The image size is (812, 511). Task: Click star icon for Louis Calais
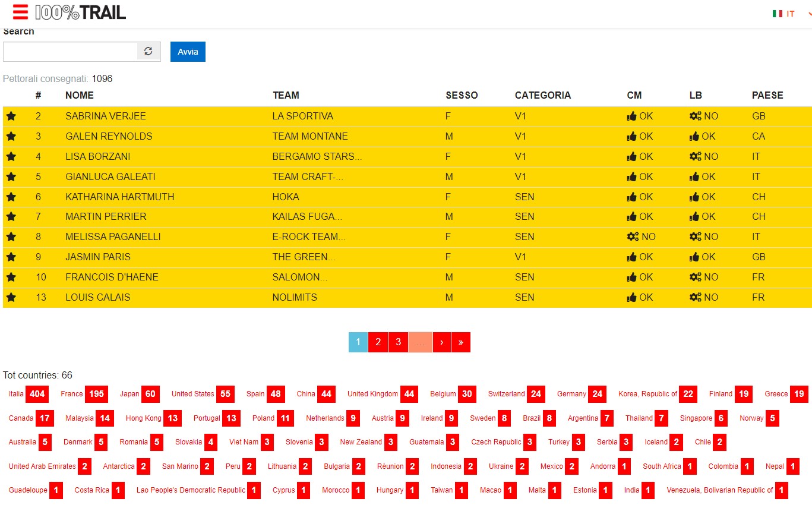(x=11, y=297)
